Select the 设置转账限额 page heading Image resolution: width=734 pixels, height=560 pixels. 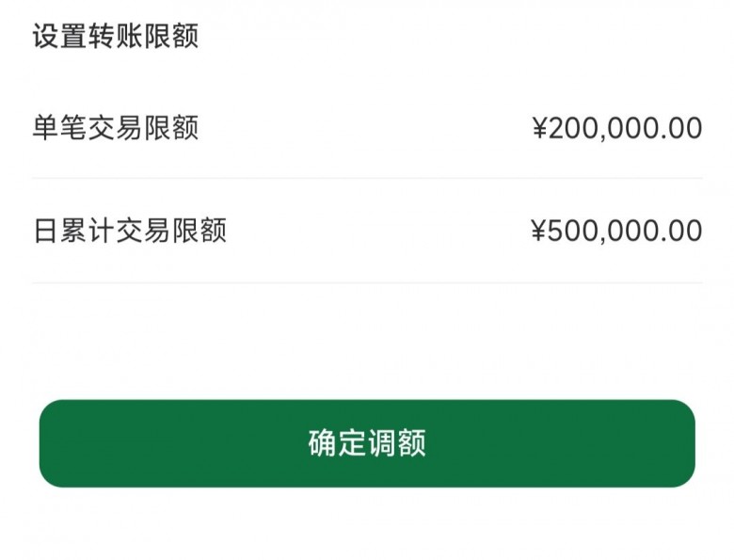tap(116, 37)
